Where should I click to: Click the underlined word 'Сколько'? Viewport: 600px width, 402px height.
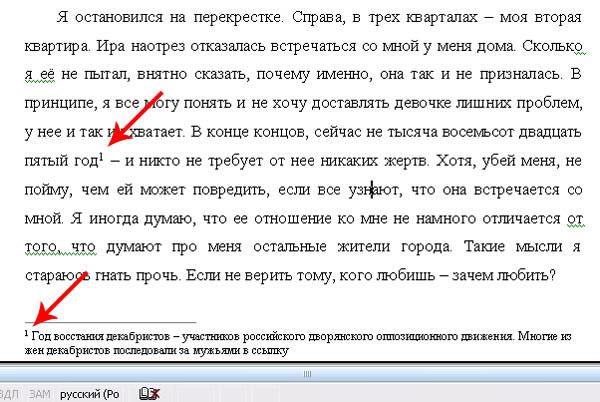pos(552,46)
